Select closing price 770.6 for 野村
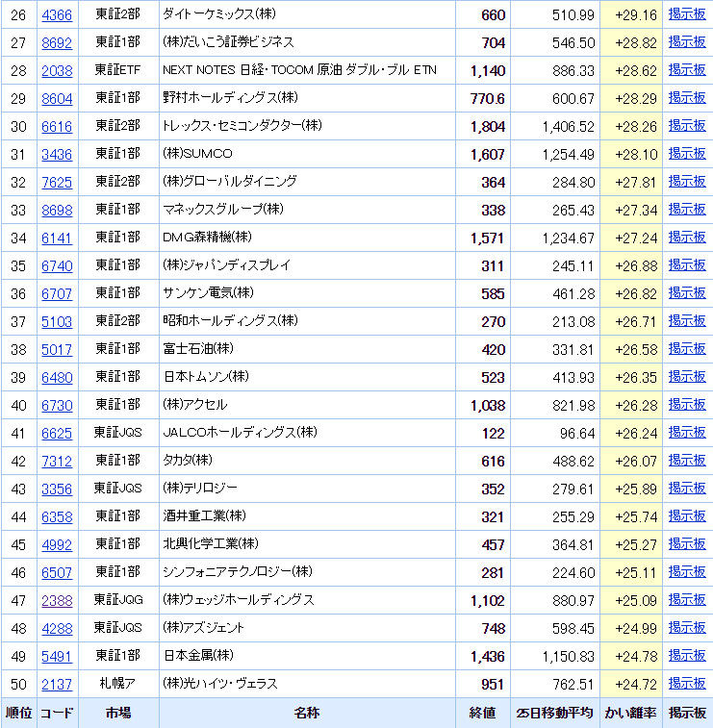Screen dimensions: 713x728 point(487,99)
